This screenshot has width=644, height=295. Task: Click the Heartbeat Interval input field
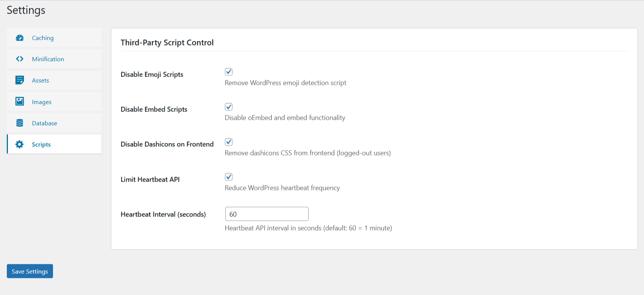tap(267, 214)
